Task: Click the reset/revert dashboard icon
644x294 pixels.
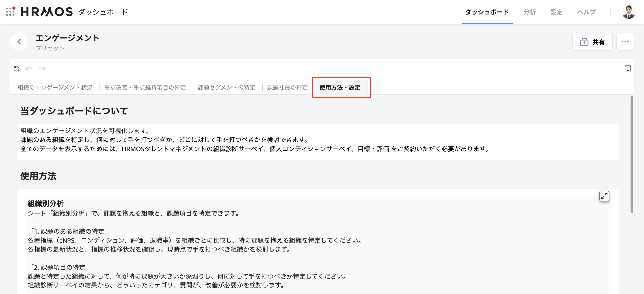Action: pos(17,69)
